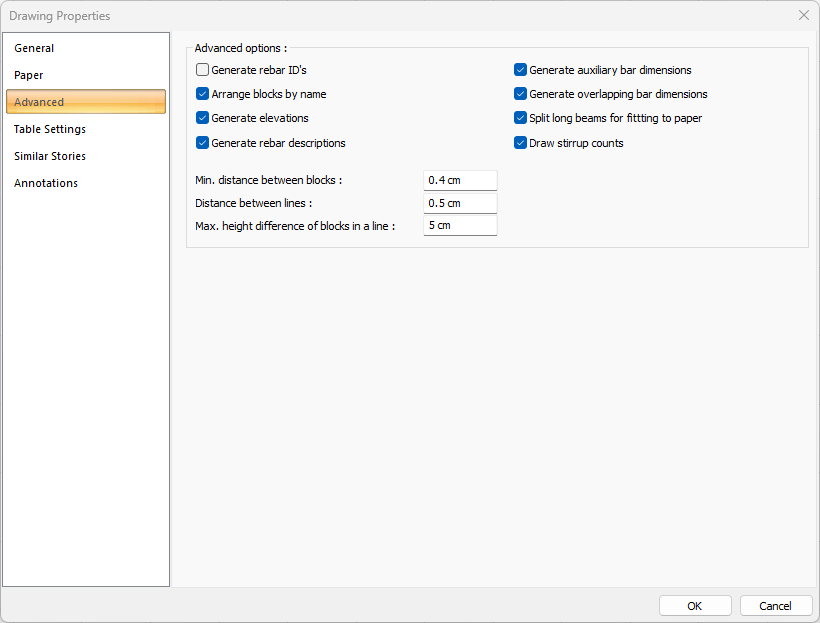Uncheck Arrange blocks by name
820x623 pixels.
[x=203, y=94]
